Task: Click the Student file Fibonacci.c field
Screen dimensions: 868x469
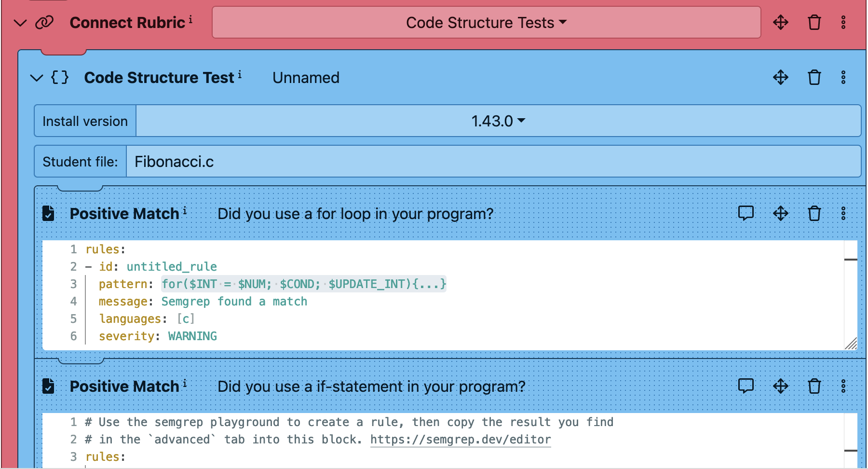Action: coord(493,162)
